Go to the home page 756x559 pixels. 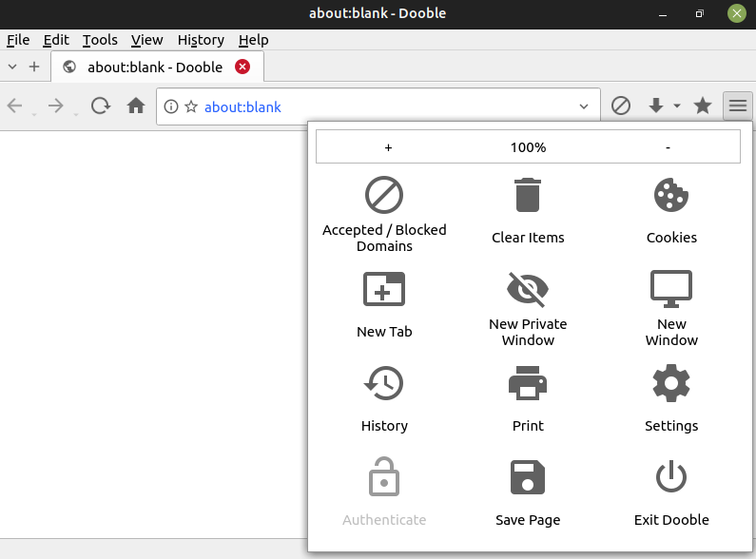tap(136, 106)
